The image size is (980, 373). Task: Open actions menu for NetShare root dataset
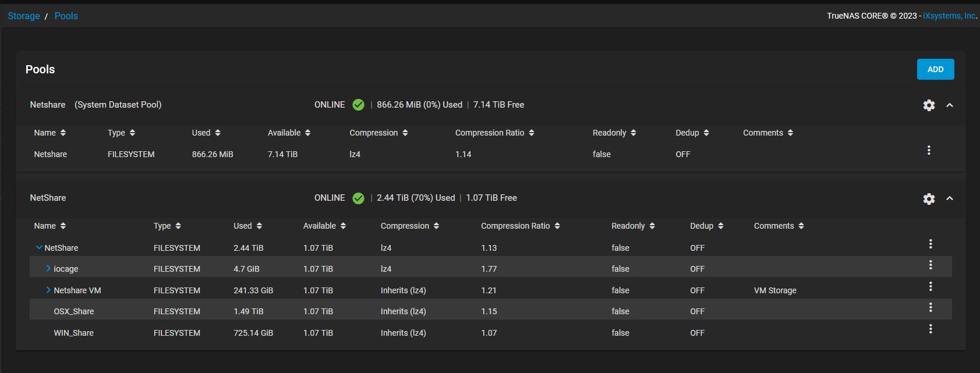click(x=931, y=244)
